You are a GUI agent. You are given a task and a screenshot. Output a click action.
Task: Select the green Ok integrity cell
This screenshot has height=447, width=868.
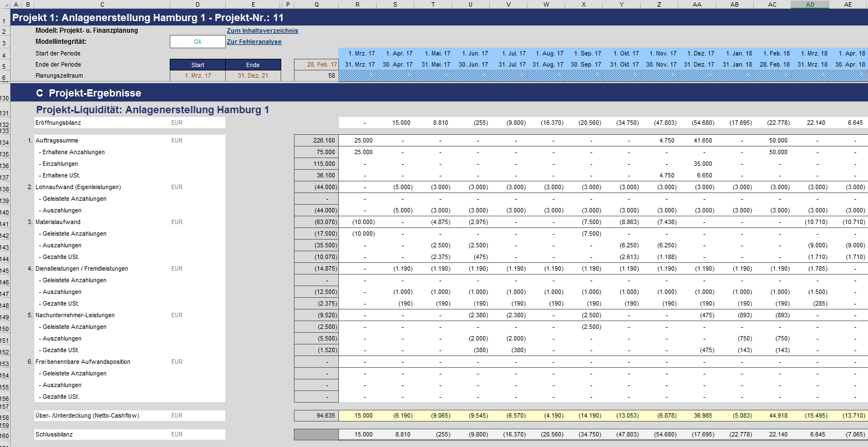pos(197,42)
